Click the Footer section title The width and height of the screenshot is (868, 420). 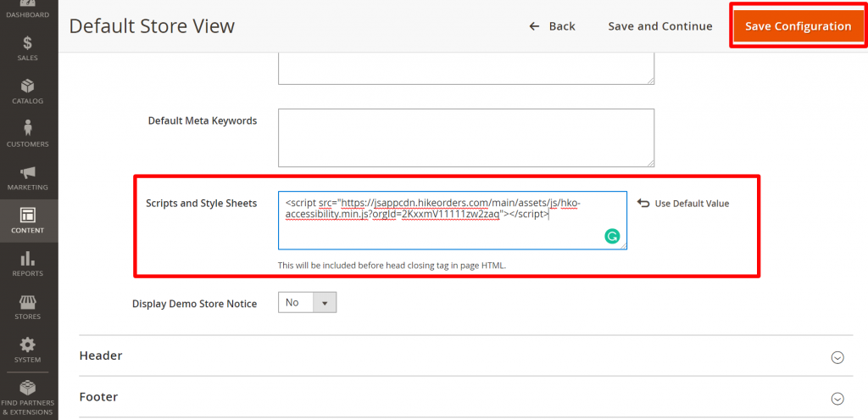[98, 397]
